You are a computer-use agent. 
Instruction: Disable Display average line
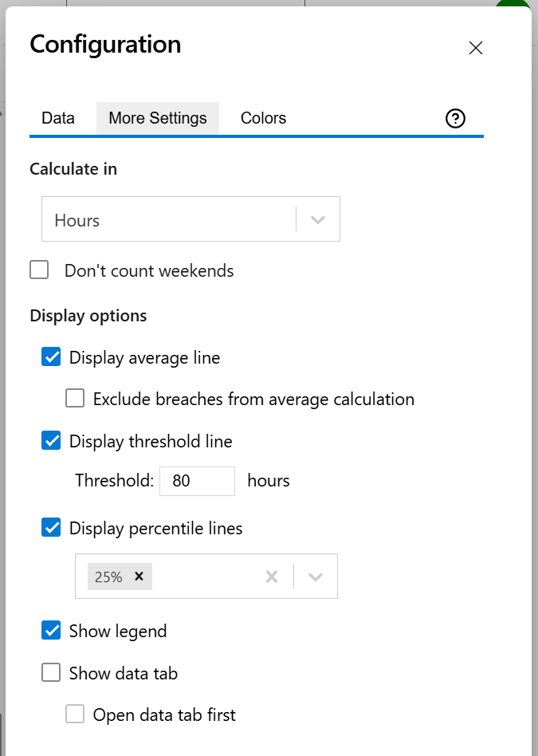51,356
